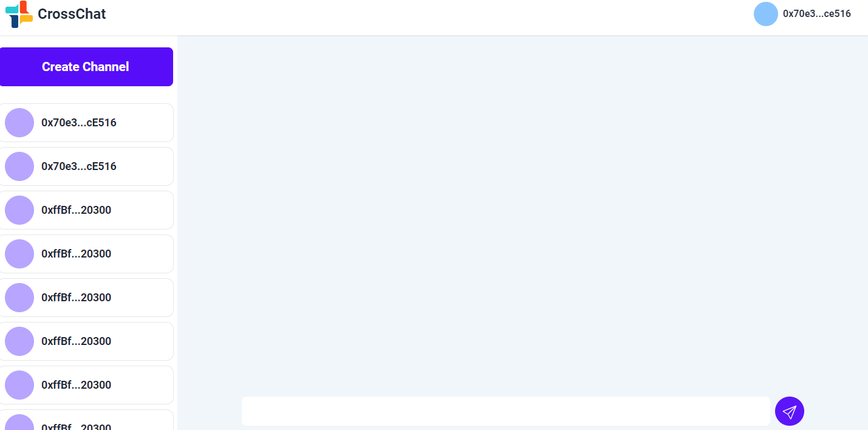This screenshot has height=430, width=868.
Task: Open the first 0x70e3...cE516 conversation
Action: click(x=86, y=123)
